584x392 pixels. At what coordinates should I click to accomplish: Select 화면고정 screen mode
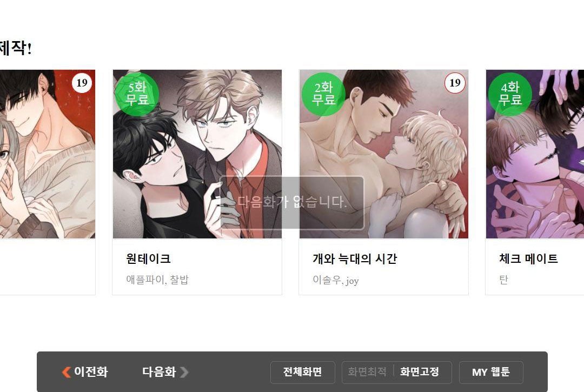pos(420,371)
